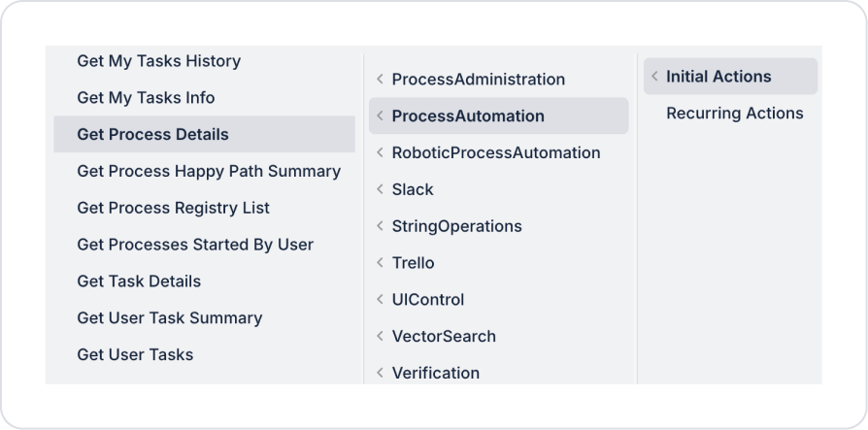Image resolution: width=868 pixels, height=430 pixels.
Task: Select Get User Task Summary
Action: pyautogui.click(x=169, y=318)
